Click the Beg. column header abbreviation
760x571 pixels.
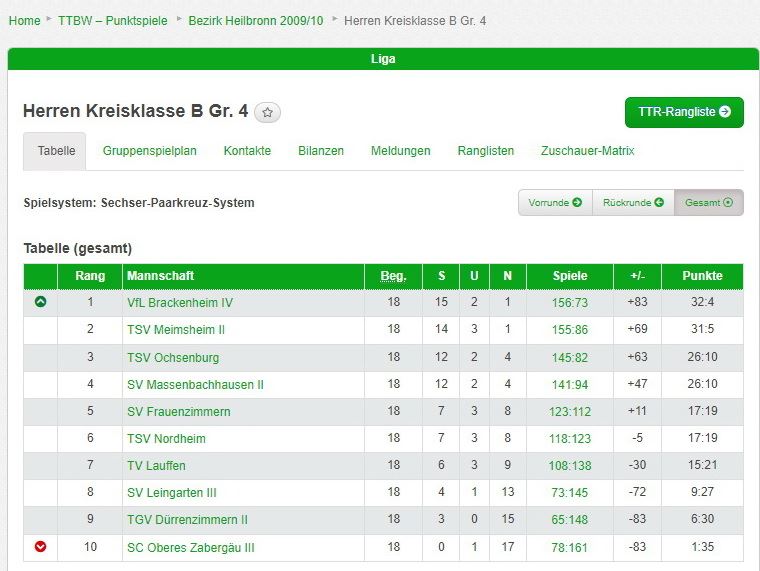393,276
